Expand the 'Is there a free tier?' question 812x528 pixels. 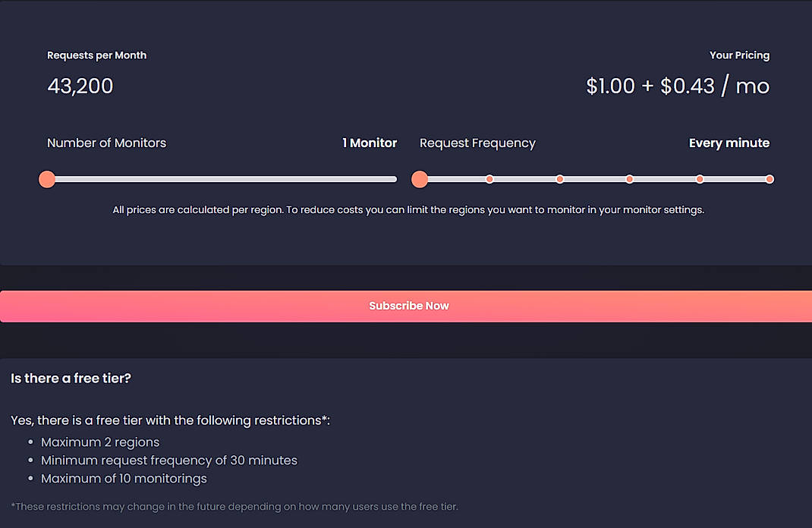click(71, 378)
